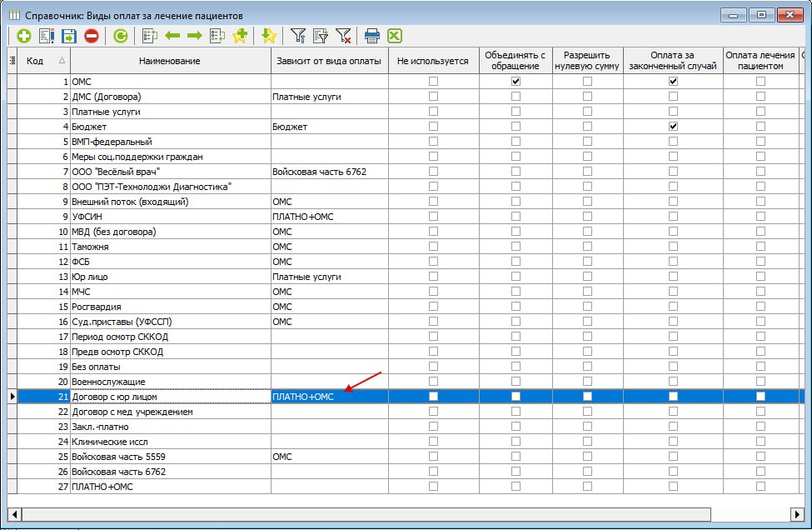Click the row indicator arrow of row 21
Image resolution: width=812 pixels, height=530 pixels.
click(x=12, y=397)
